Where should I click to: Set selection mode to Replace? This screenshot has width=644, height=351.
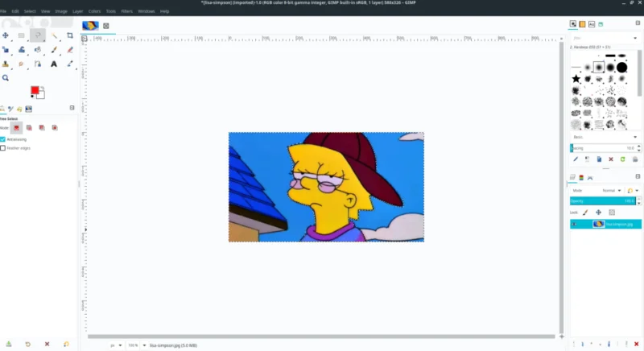pos(16,128)
